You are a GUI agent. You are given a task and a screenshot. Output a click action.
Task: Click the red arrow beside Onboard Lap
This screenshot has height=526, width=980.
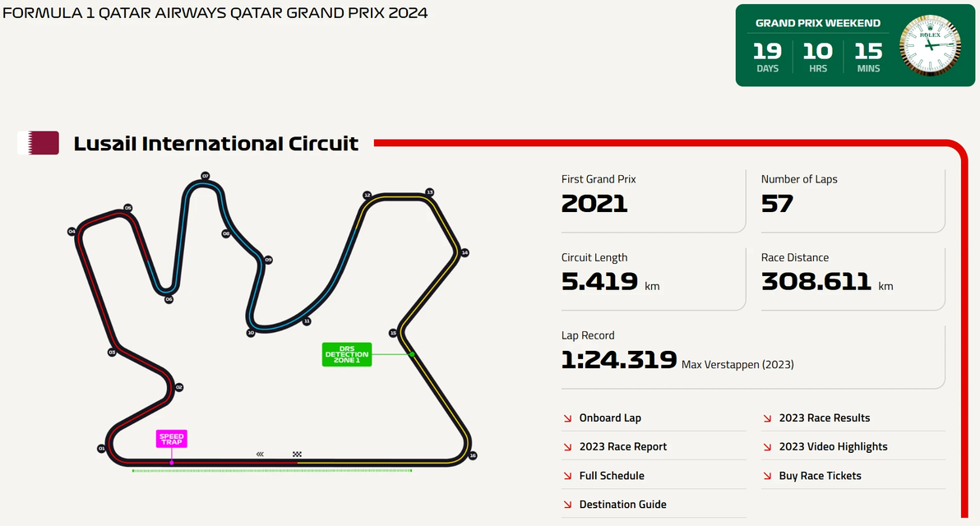(567, 418)
